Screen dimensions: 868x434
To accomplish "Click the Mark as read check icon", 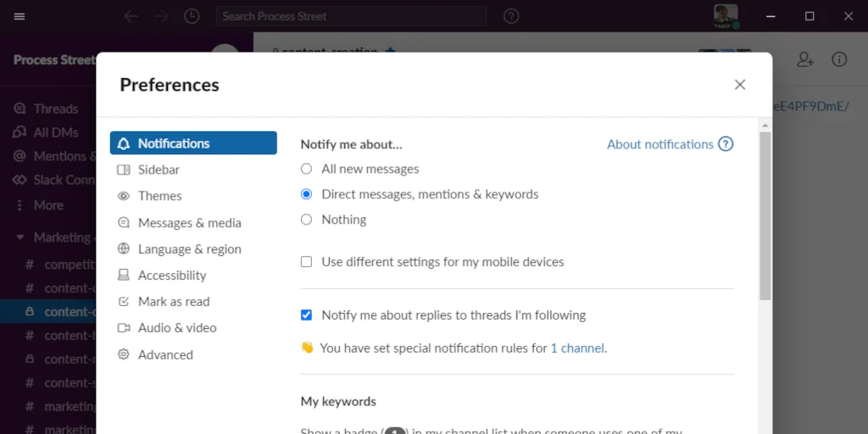I will (x=124, y=302).
